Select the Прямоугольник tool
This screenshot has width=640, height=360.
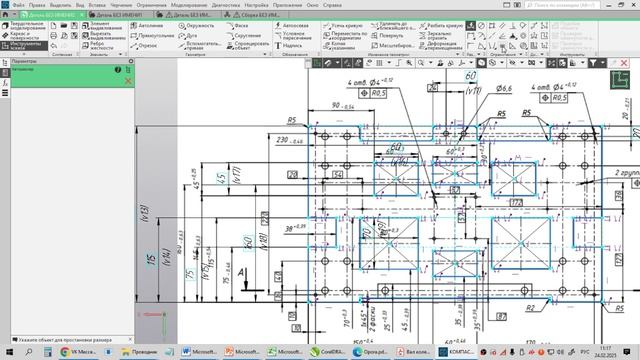pos(152,36)
